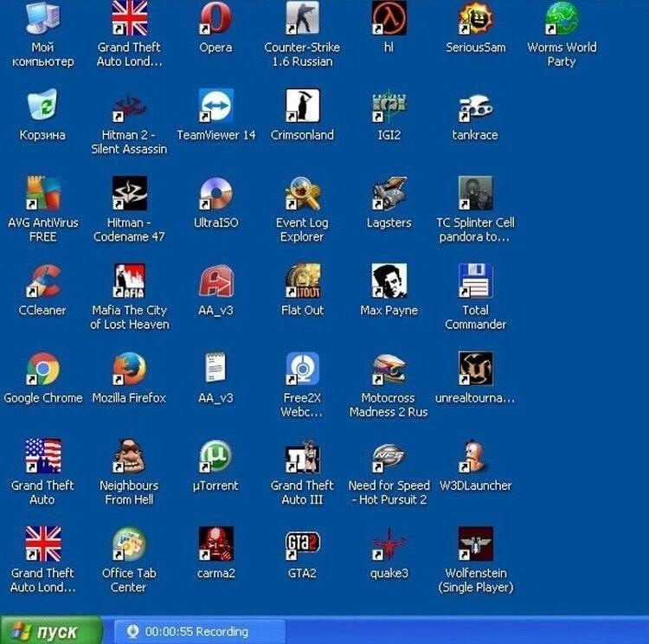Open the пуск Start button

click(51, 631)
